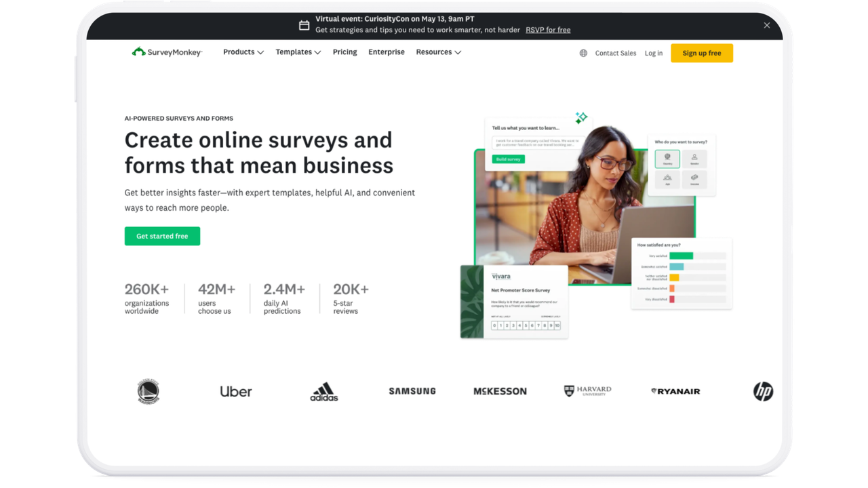
Task: Click the Samsung logo
Action: click(x=412, y=391)
